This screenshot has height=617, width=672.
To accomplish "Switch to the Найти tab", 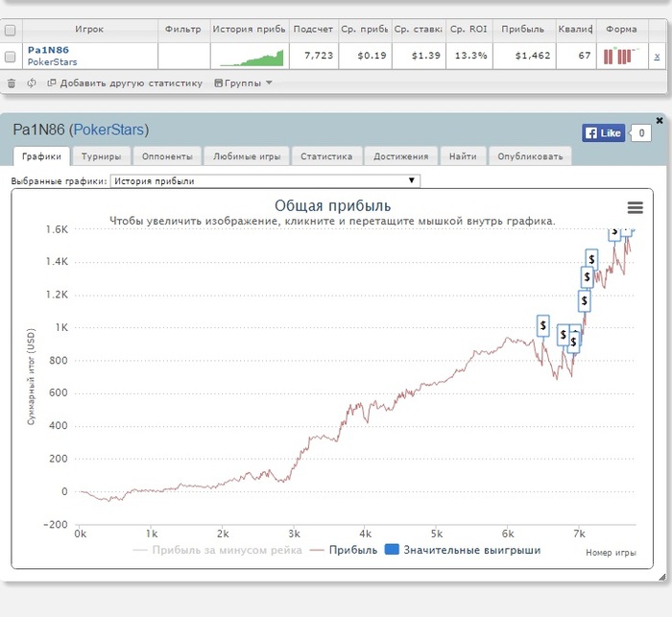I will click(463, 156).
